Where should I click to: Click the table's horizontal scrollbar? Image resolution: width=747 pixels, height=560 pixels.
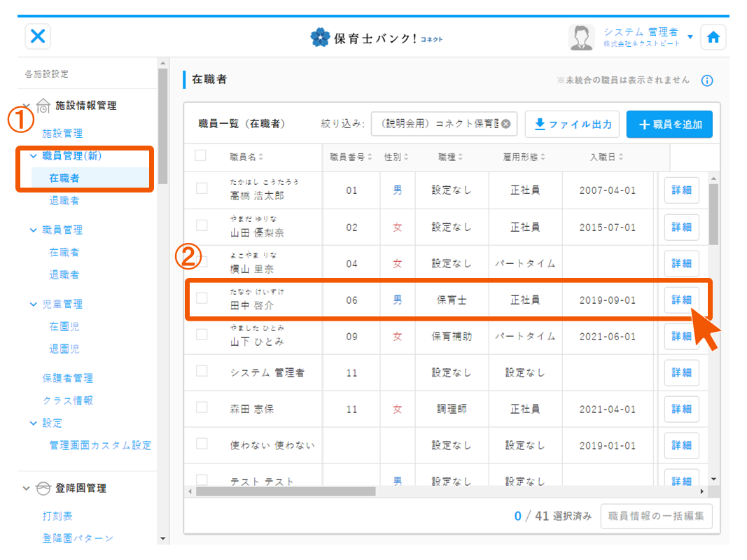286,491
